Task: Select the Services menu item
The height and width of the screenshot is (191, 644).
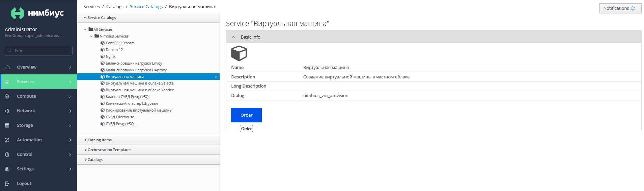Action: [38, 82]
